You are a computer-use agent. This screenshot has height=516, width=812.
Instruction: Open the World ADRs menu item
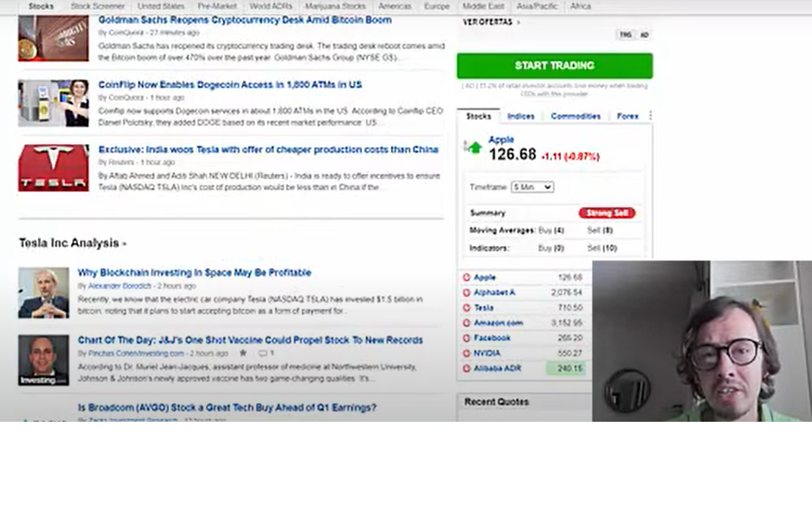pyautogui.click(x=270, y=6)
